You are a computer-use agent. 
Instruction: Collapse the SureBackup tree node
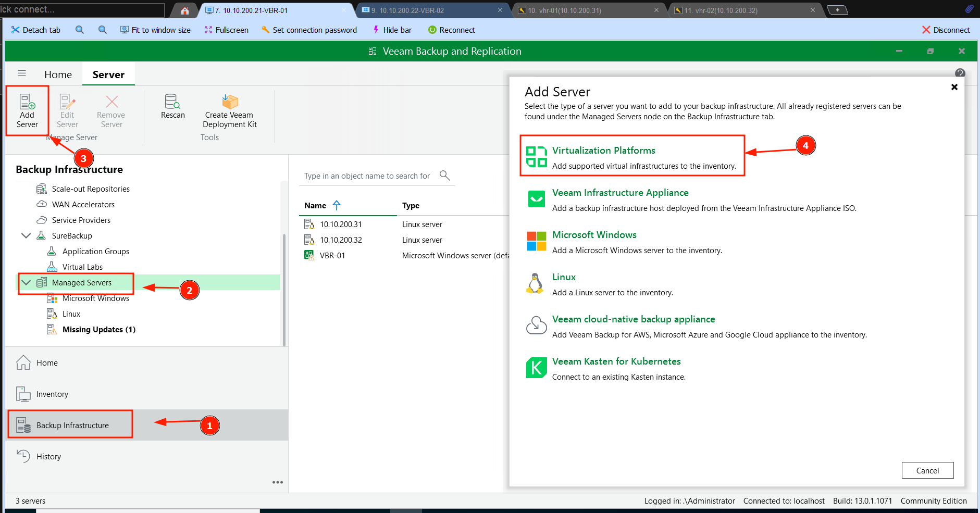pyautogui.click(x=26, y=235)
